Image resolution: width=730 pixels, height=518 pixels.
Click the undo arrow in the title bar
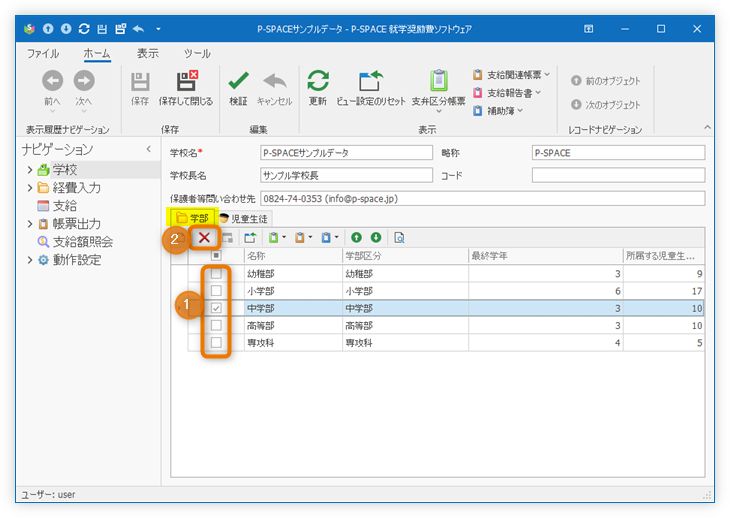(139, 29)
